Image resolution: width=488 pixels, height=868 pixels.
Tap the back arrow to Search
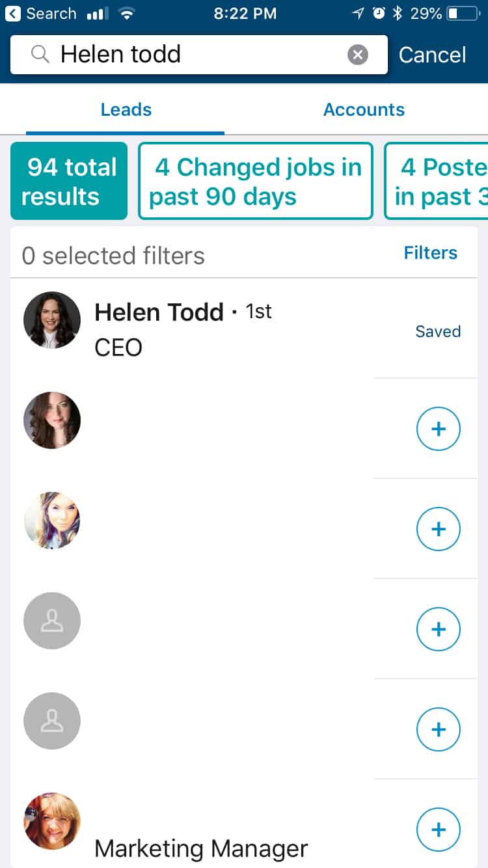(x=13, y=14)
